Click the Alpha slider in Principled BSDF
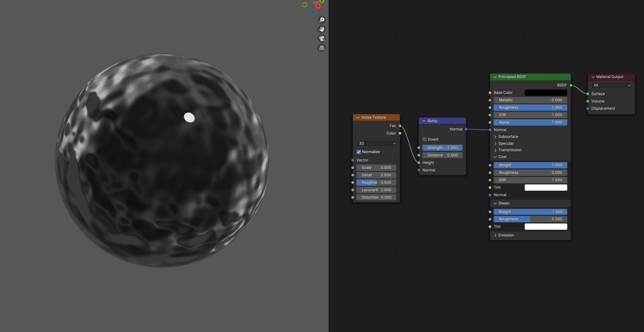The height and width of the screenshot is (332, 644). (x=530, y=122)
